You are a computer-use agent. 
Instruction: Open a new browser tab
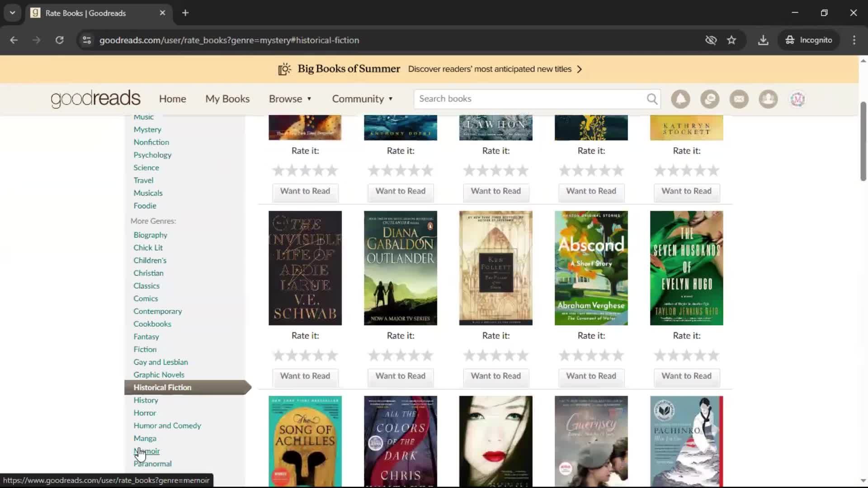coord(185,13)
